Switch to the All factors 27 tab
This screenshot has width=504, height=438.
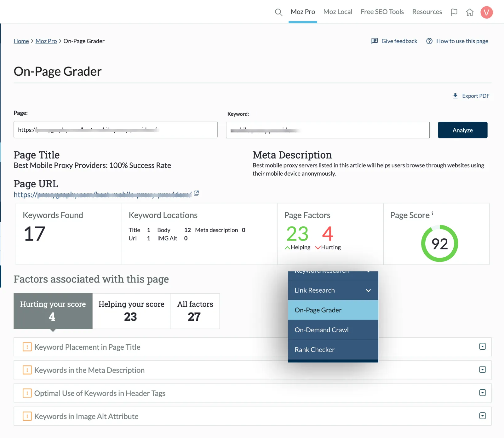[x=195, y=311]
